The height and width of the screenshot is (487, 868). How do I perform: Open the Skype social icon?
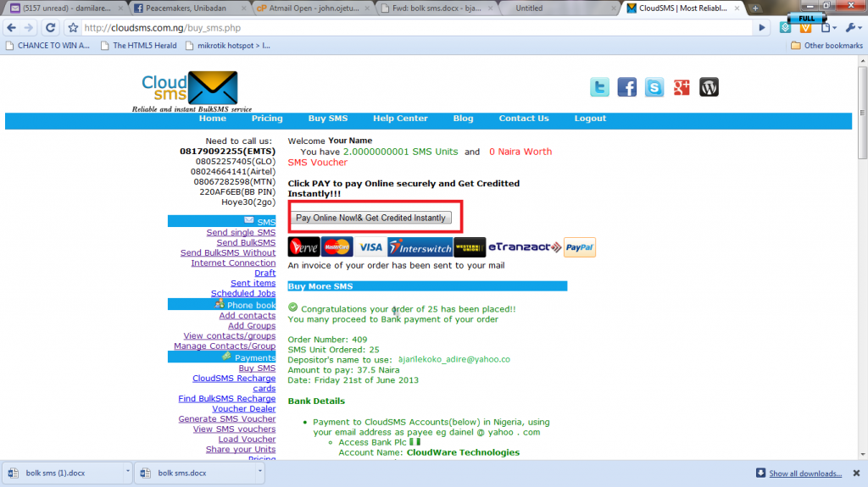point(654,87)
